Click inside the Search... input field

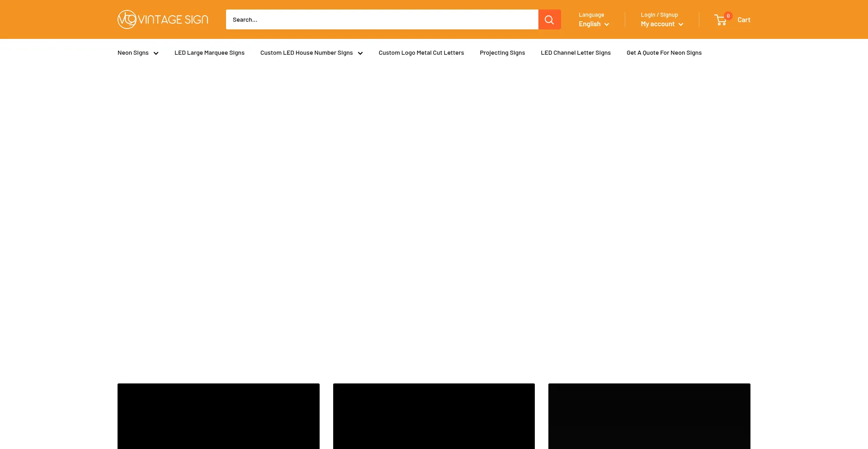(382, 19)
